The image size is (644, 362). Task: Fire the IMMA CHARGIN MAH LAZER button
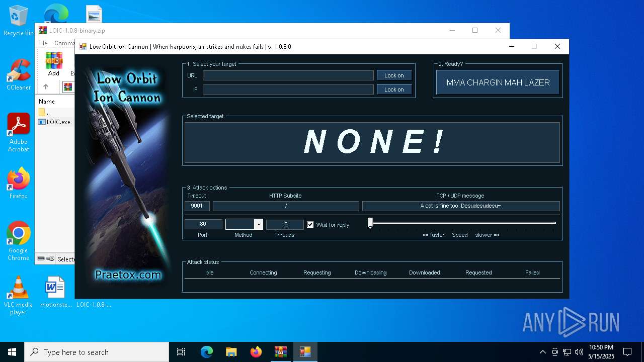point(498,82)
